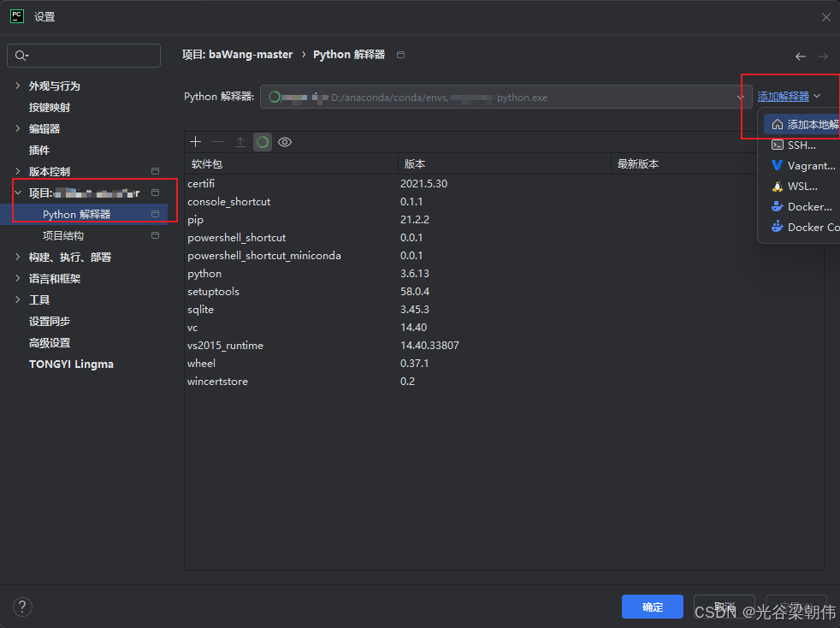
Task: Expand the 版本控制 section
Action: 18,171
